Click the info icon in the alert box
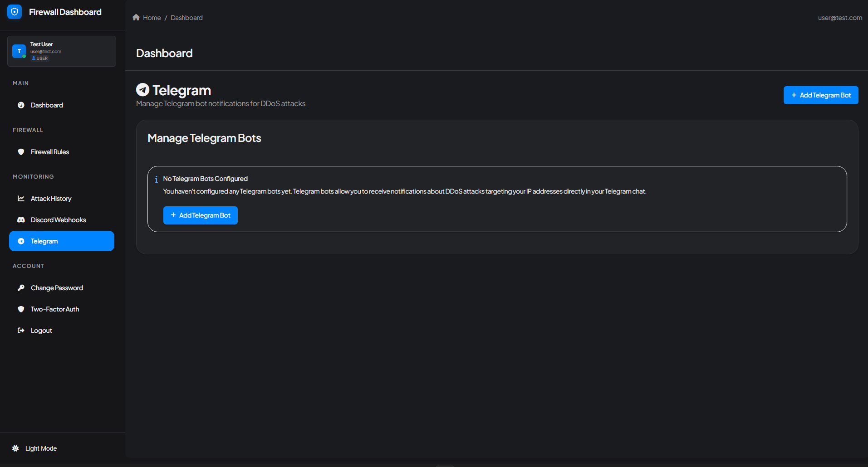868x467 pixels. 157,180
